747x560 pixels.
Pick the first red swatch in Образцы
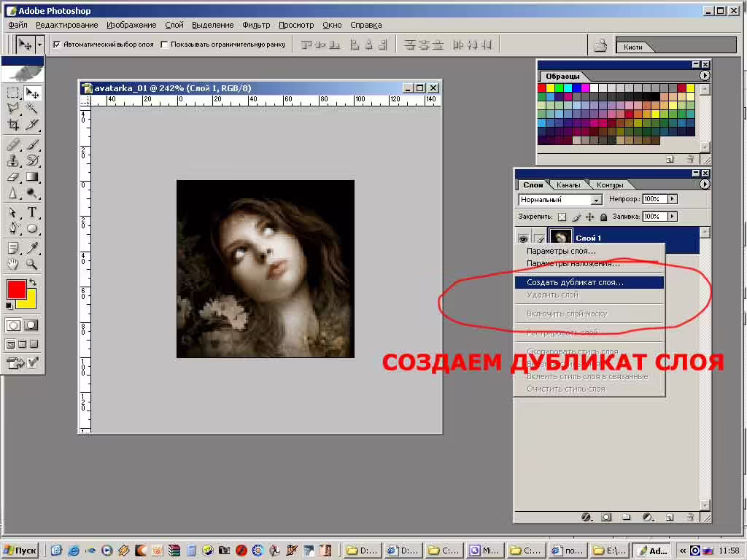[542, 88]
